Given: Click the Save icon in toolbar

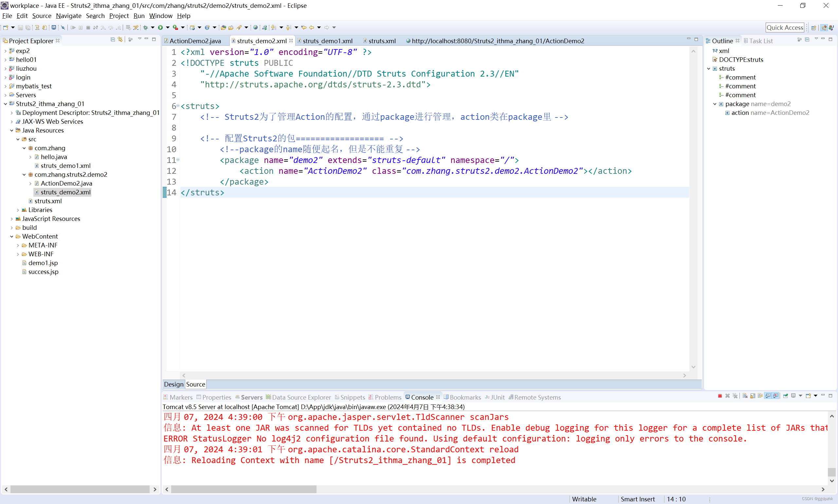Looking at the screenshot, I should tap(20, 27).
